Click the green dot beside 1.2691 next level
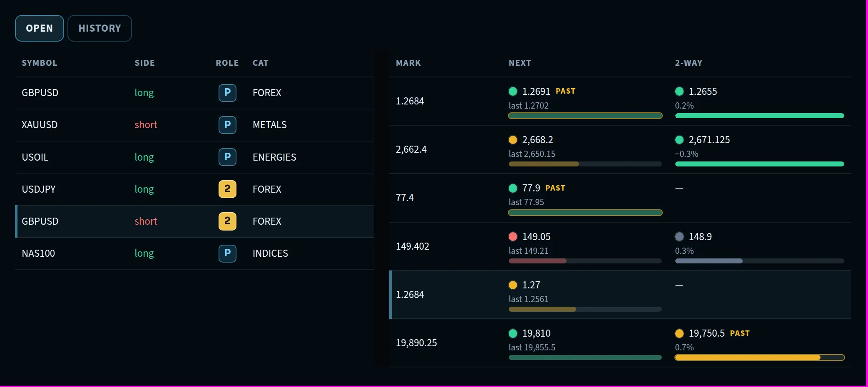 513,91
